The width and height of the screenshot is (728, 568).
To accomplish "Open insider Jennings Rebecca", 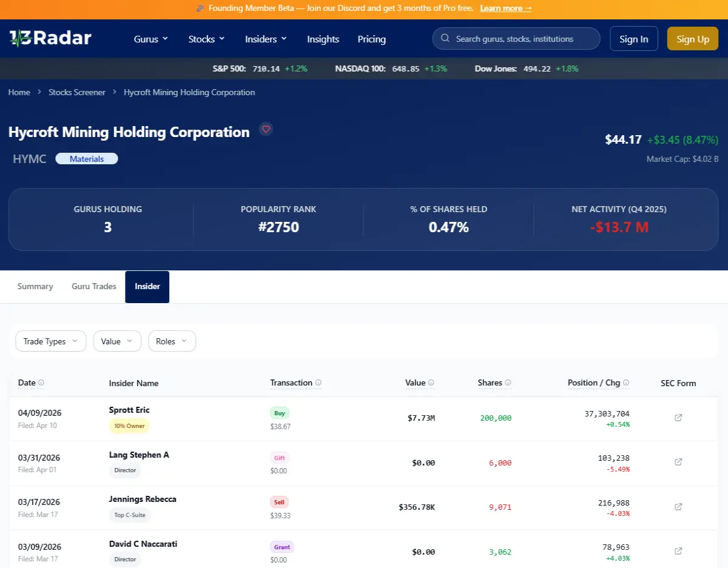I will click(x=143, y=499).
